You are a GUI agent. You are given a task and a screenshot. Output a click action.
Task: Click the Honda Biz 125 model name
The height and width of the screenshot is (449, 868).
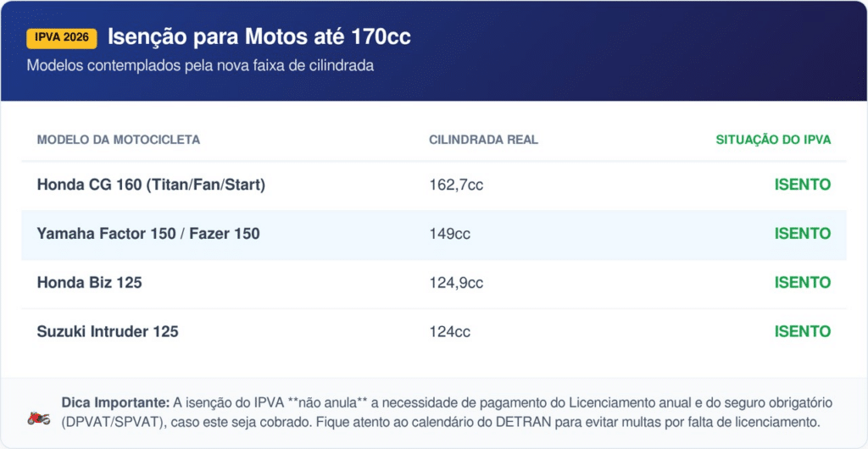pos(89,283)
